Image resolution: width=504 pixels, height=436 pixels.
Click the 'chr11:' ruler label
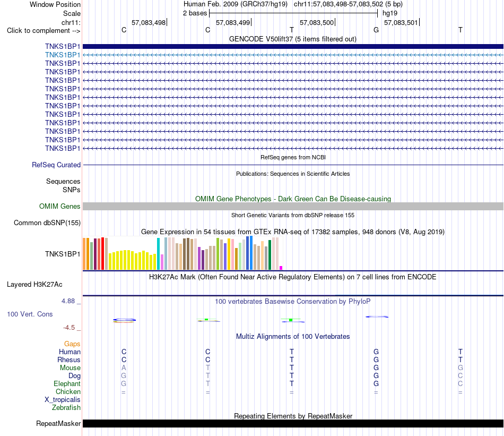coord(71,22)
